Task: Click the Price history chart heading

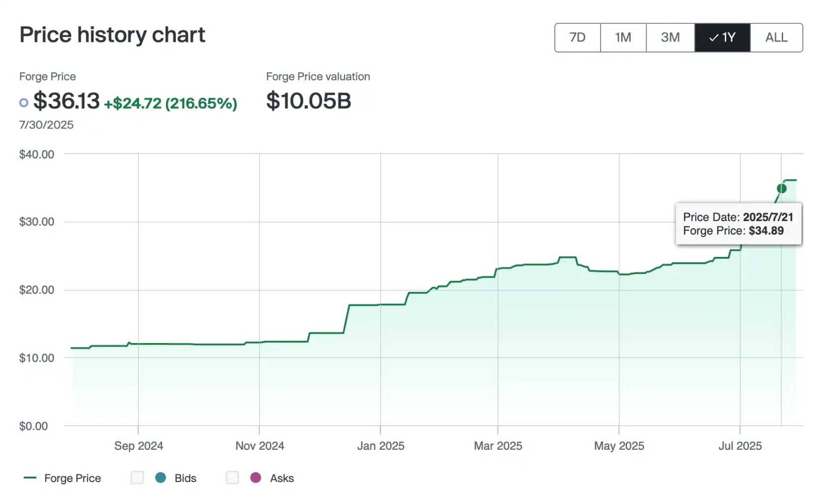Action: click(112, 35)
